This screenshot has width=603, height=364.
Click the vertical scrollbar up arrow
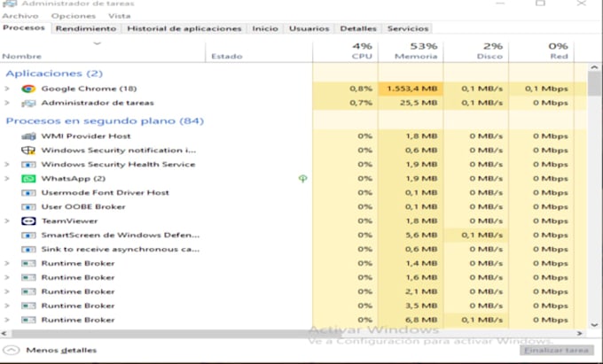(594, 67)
